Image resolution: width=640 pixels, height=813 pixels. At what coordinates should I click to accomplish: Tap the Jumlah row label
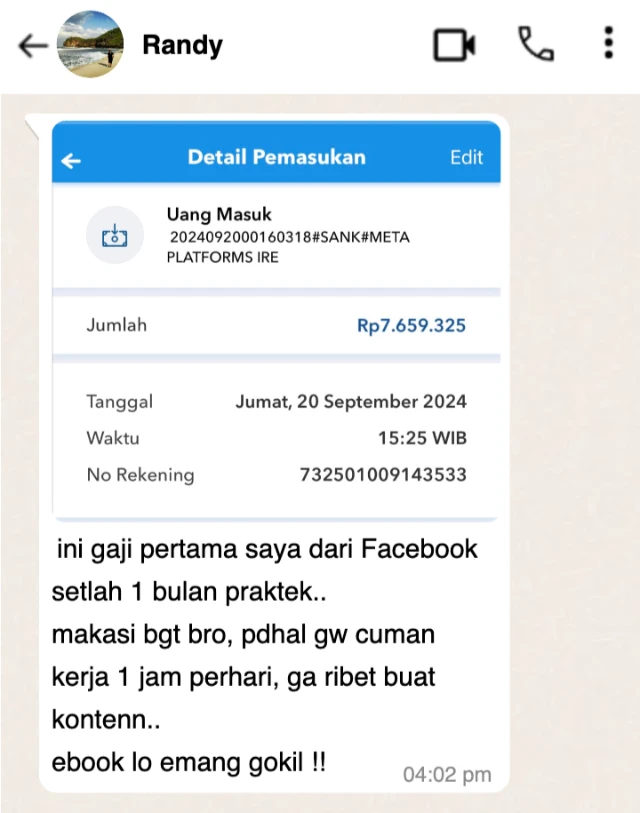[x=117, y=325]
